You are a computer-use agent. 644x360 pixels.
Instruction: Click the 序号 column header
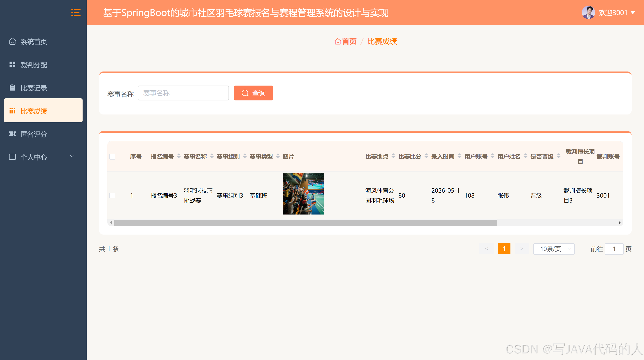(136, 156)
